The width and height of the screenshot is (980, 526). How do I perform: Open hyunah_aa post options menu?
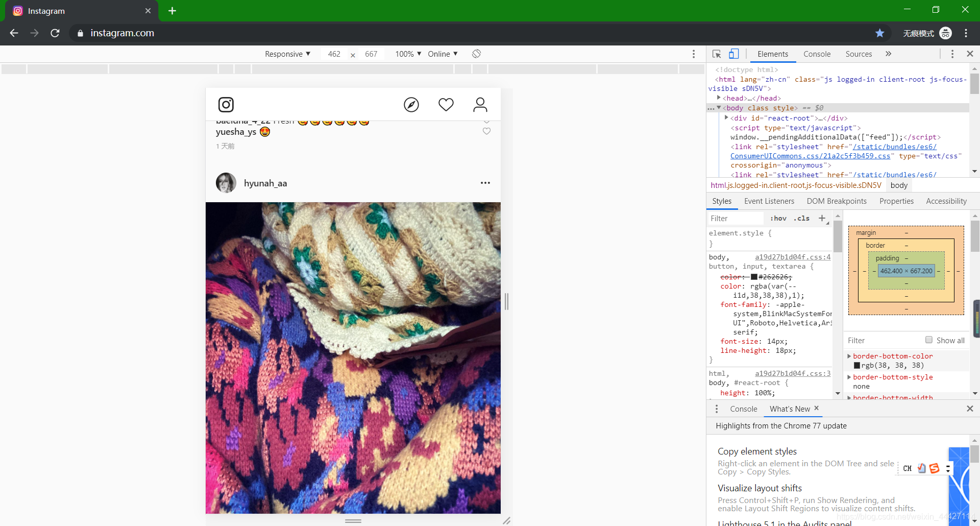click(x=485, y=183)
